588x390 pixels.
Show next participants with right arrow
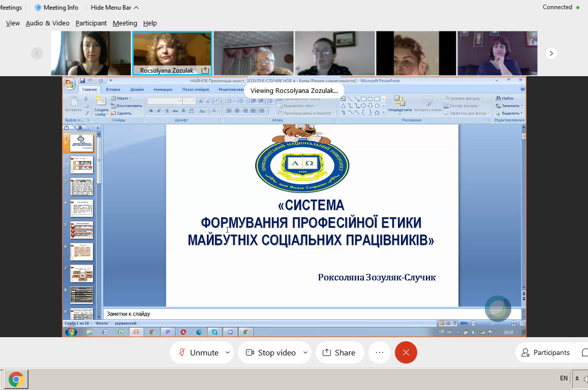pos(551,53)
